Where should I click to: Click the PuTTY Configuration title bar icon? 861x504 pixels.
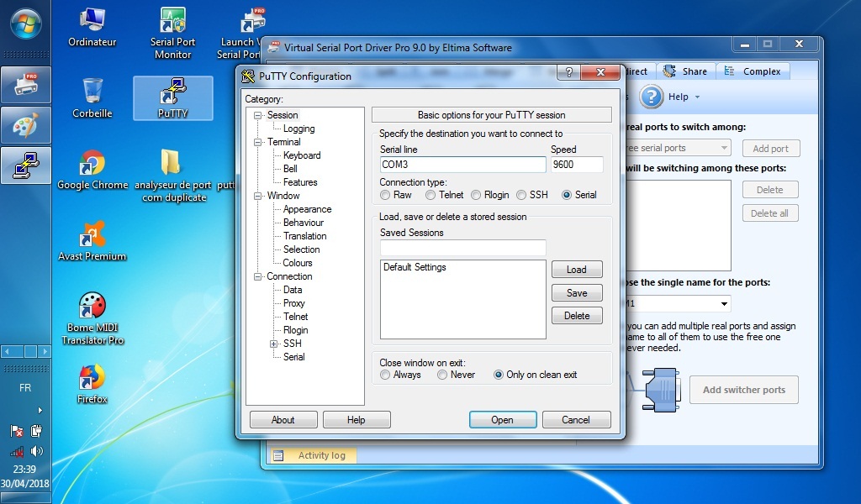(x=248, y=76)
